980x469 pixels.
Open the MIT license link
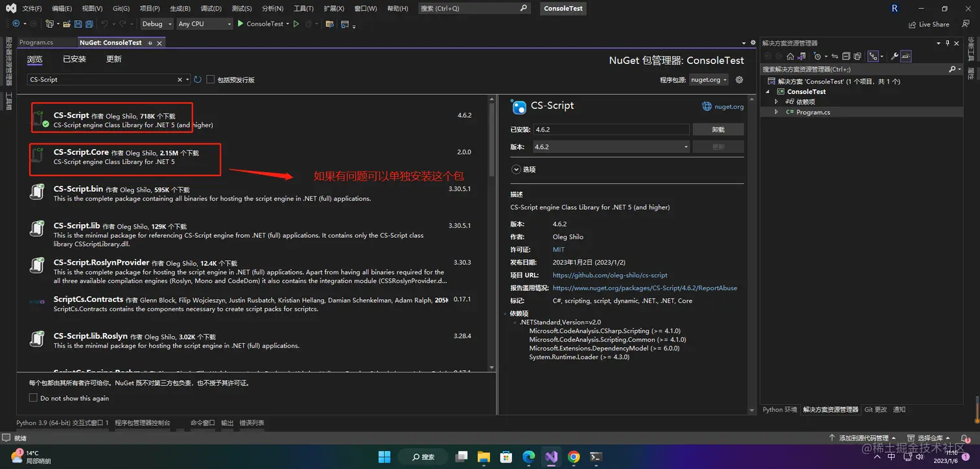coord(559,249)
